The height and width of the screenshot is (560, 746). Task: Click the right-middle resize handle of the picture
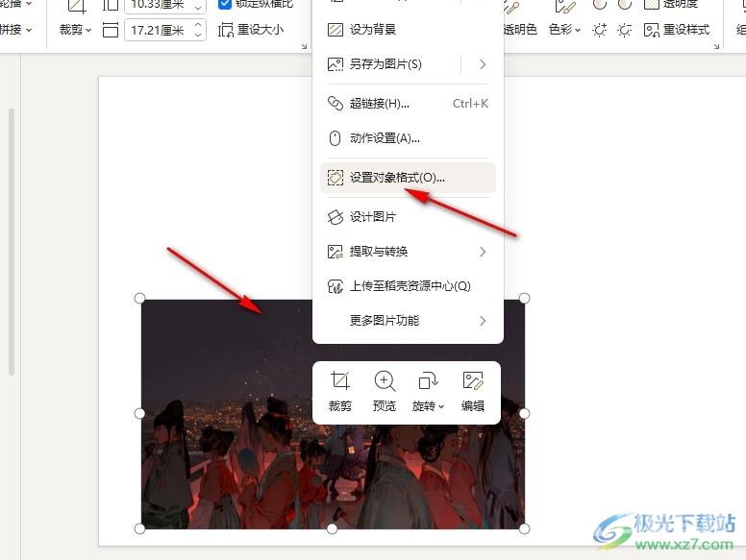[524, 414]
